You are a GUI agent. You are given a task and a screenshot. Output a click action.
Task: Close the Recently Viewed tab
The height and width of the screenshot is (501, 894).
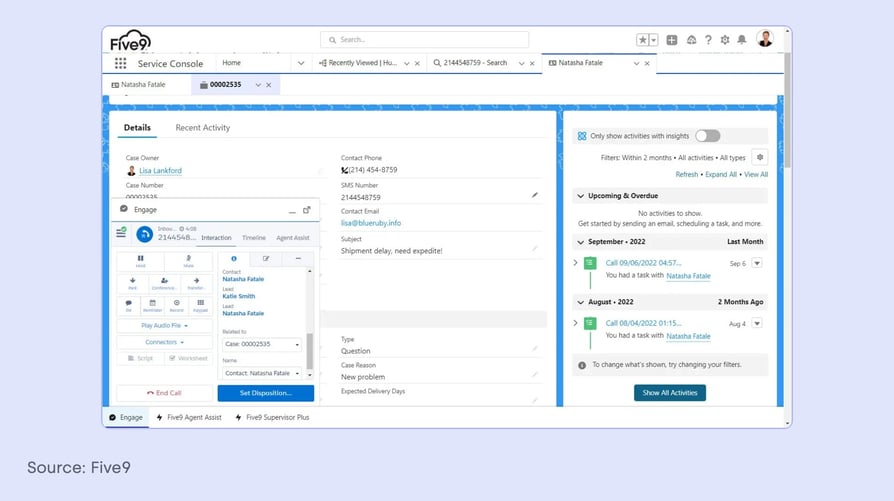417,64
